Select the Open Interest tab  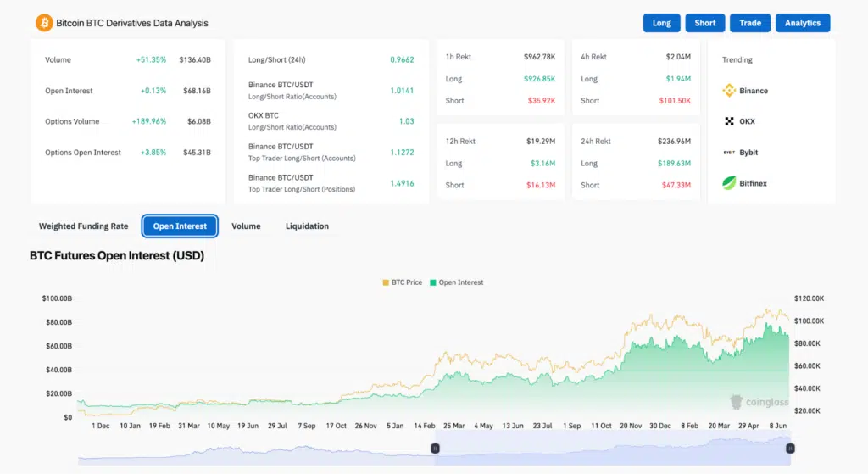(180, 226)
